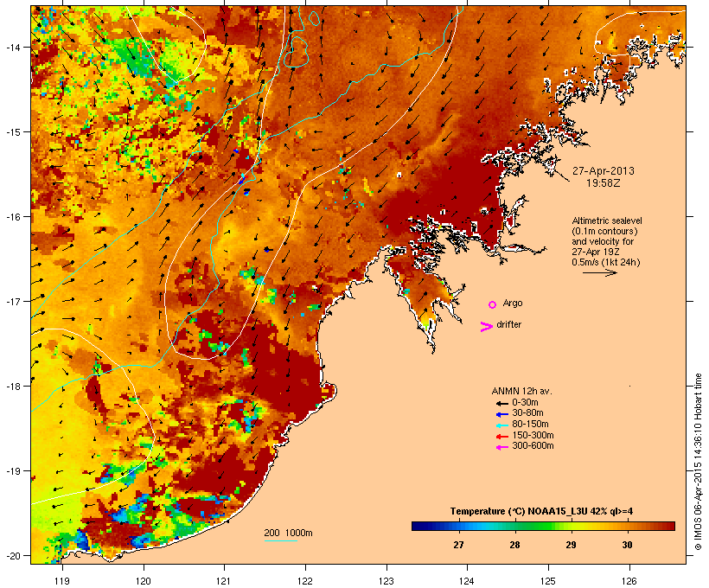
Task: Click the -20 latitude axis label
Action: (12, 556)
